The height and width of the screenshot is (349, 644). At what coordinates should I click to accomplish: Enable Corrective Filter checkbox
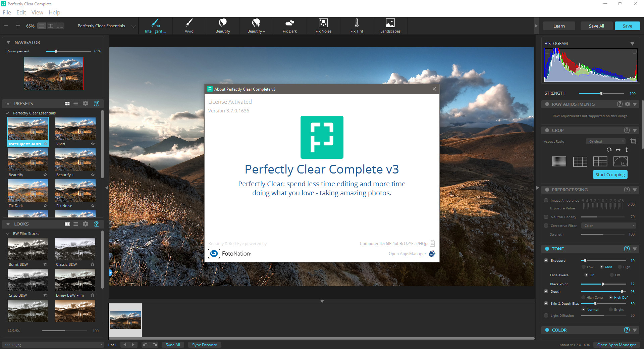pos(546,226)
